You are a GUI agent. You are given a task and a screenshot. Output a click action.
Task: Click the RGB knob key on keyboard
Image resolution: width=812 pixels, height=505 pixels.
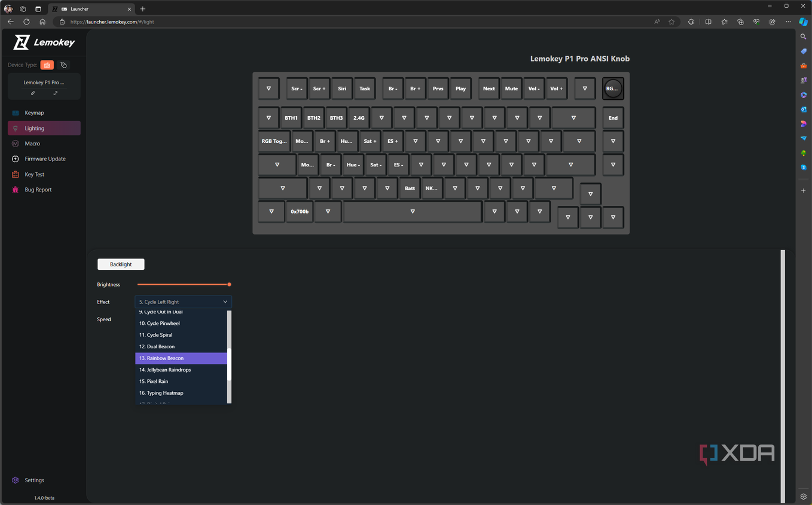pos(613,89)
